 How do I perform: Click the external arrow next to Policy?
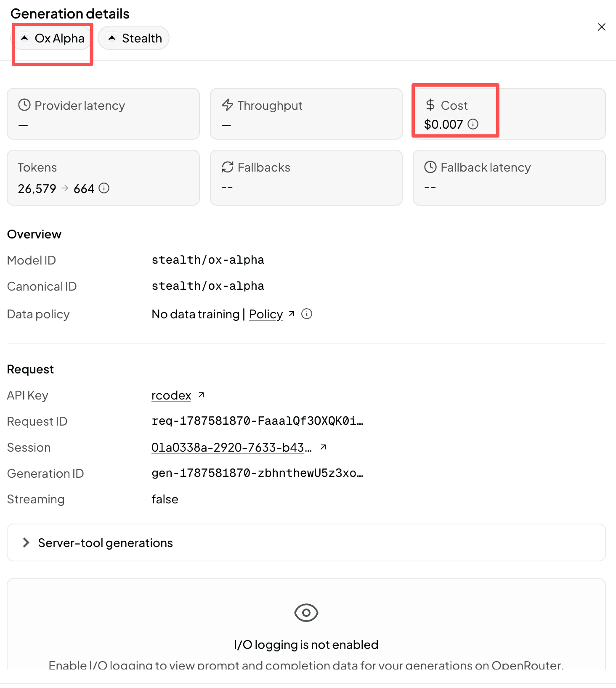click(x=292, y=314)
